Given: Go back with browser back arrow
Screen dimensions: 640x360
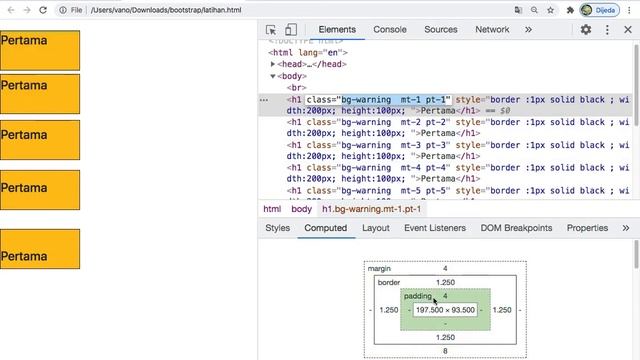Looking at the screenshot, I should [11, 10].
